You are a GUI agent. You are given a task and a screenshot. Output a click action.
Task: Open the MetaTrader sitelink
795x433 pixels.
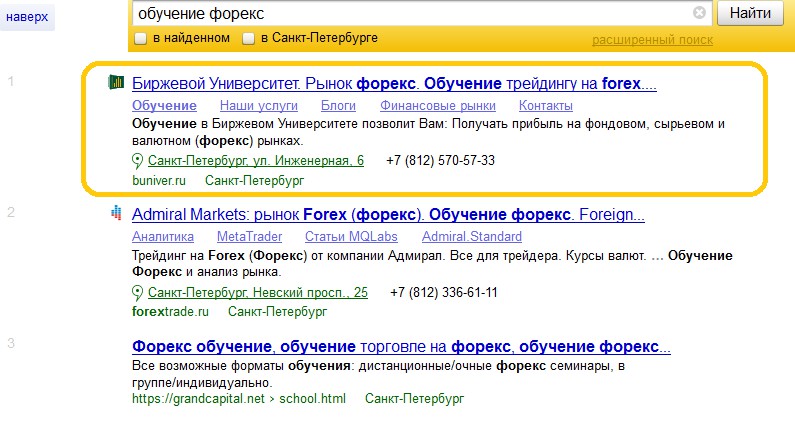(x=249, y=237)
